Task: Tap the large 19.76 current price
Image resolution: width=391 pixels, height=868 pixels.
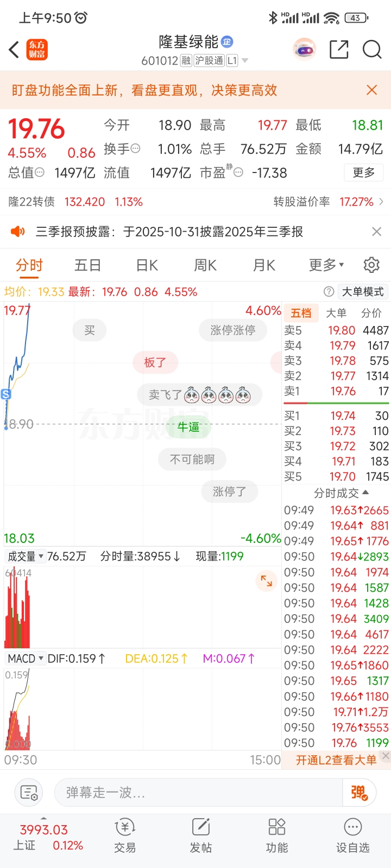Action: (36, 129)
